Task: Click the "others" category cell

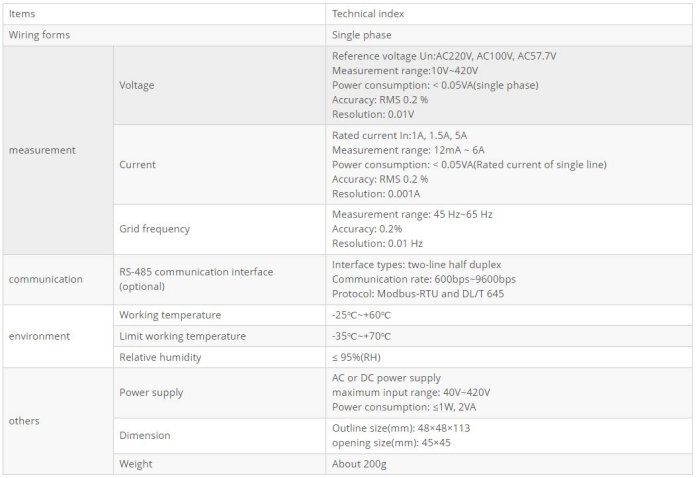Action: point(24,421)
